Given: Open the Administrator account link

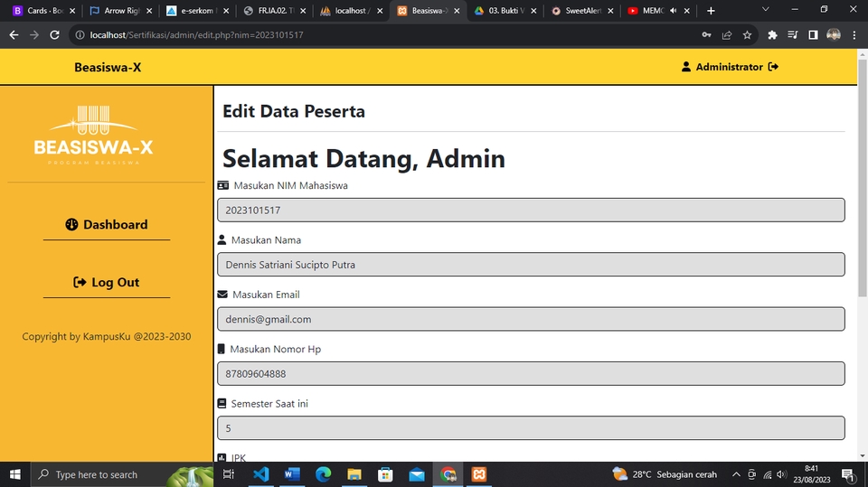Looking at the screenshot, I should point(729,67).
